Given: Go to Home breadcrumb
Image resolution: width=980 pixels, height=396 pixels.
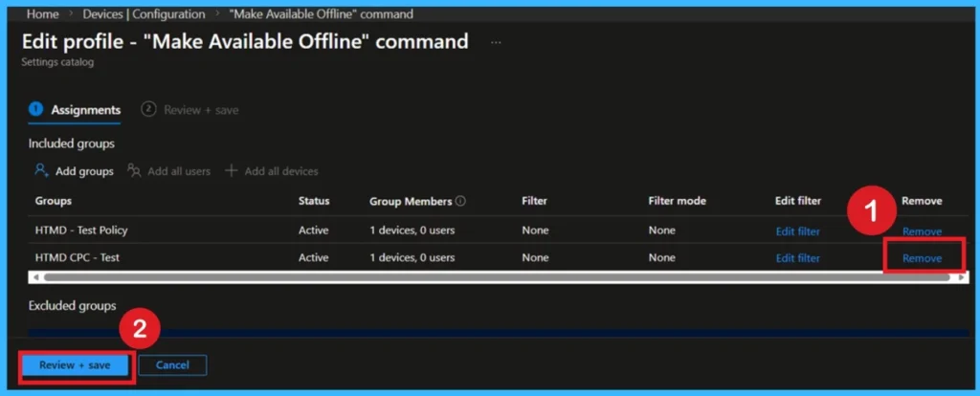Looking at the screenshot, I should tap(42, 13).
